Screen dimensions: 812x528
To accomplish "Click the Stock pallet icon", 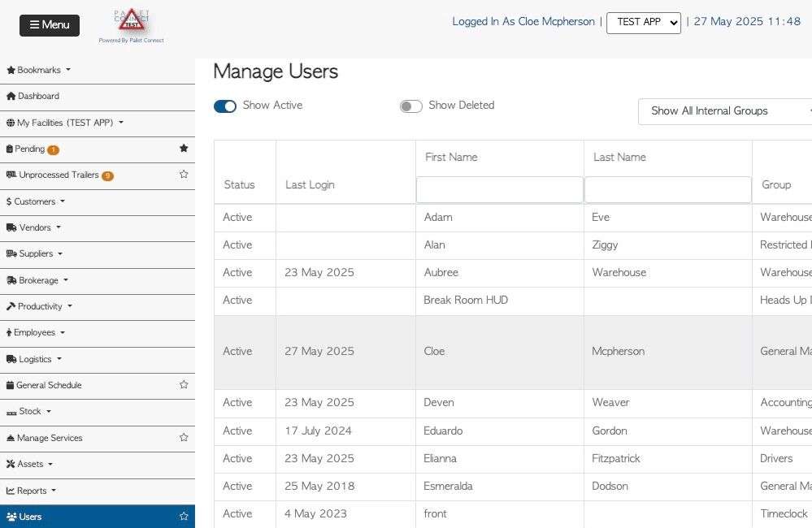I will [x=11, y=413].
